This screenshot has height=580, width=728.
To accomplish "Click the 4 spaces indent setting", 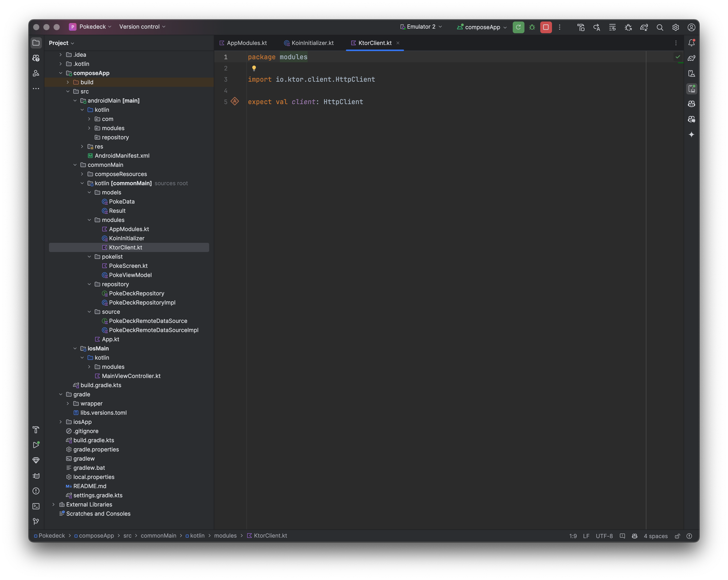I will [x=655, y=536].
